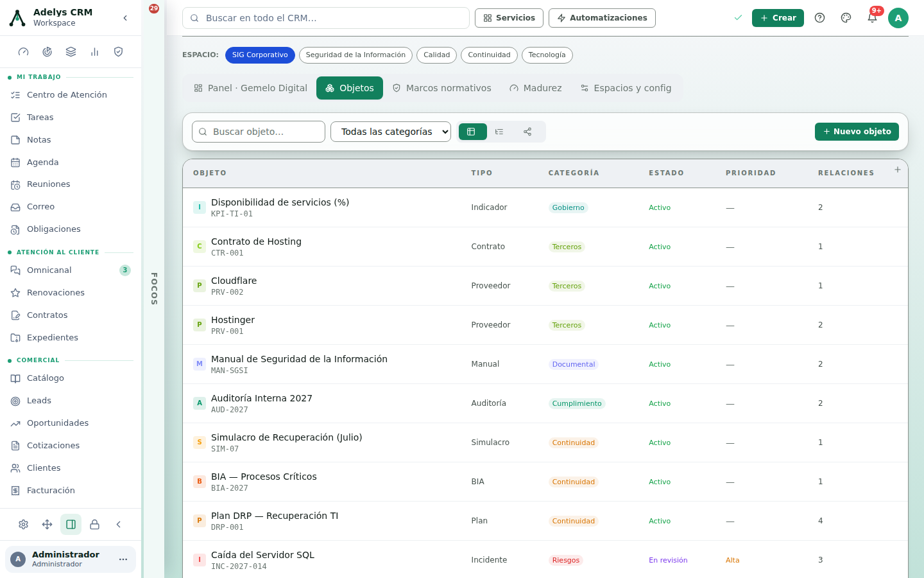Click the global CRM search field
Image resolution: width=924 pixels, height=578 pixels.
pos(326,18)
